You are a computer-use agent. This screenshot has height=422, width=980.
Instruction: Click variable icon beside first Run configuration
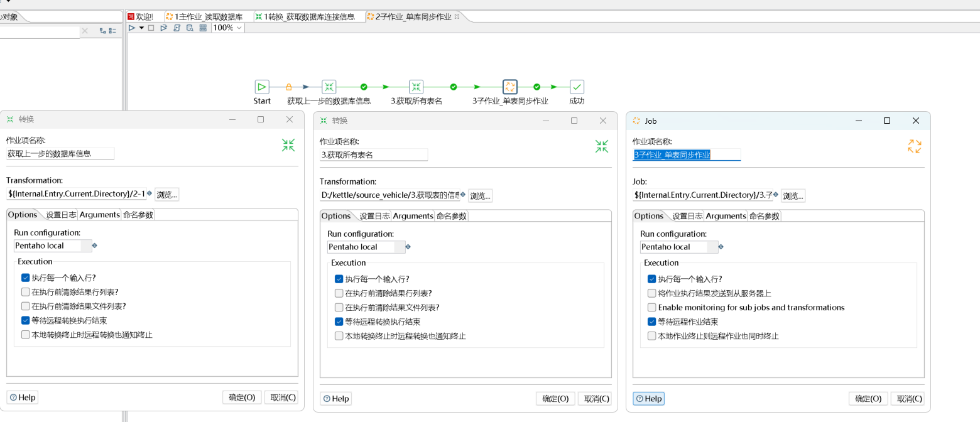click(x=95, y=246)
